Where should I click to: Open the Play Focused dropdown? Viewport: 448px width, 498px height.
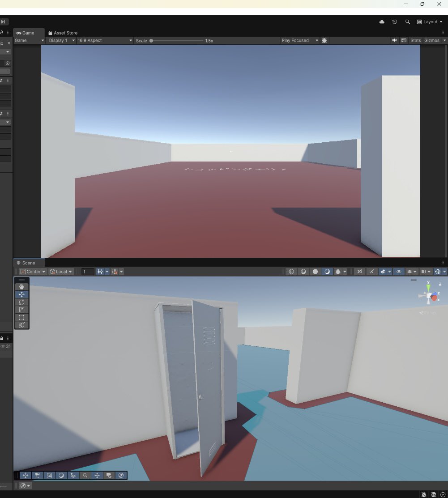(x=299, y=40)
